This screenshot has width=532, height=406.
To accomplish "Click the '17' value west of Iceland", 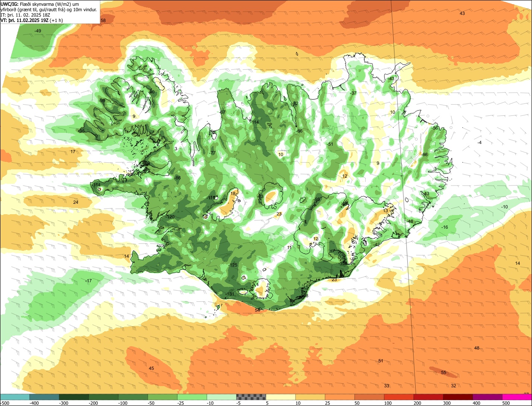I will 73,152.
